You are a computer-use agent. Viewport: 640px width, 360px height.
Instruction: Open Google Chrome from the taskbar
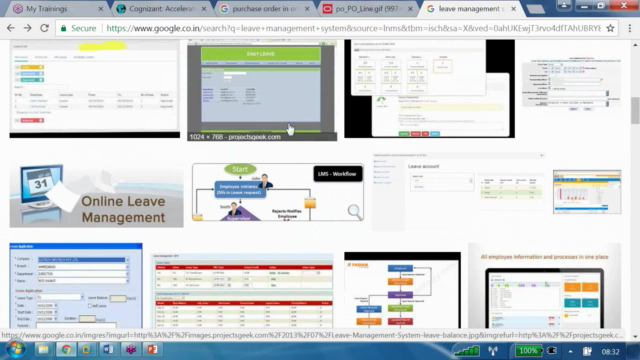coord(66,350)
